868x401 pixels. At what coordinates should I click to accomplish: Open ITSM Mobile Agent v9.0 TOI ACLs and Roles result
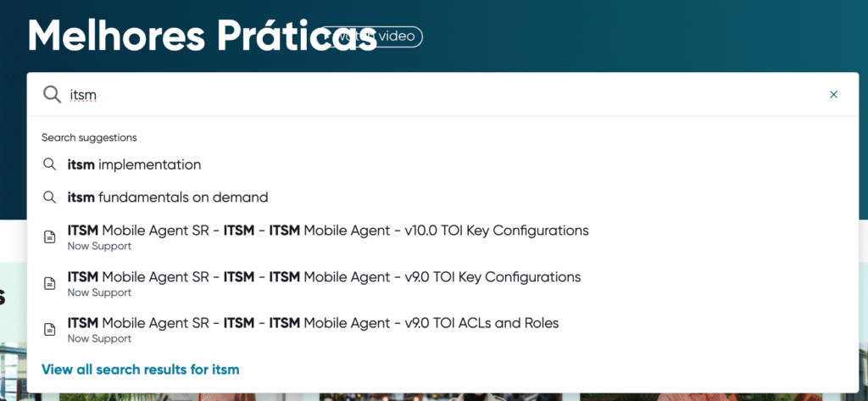(442, 330)
